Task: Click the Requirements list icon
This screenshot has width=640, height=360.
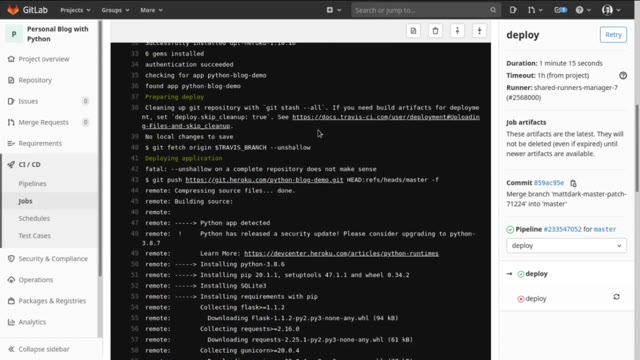Action: coord(11,144)
